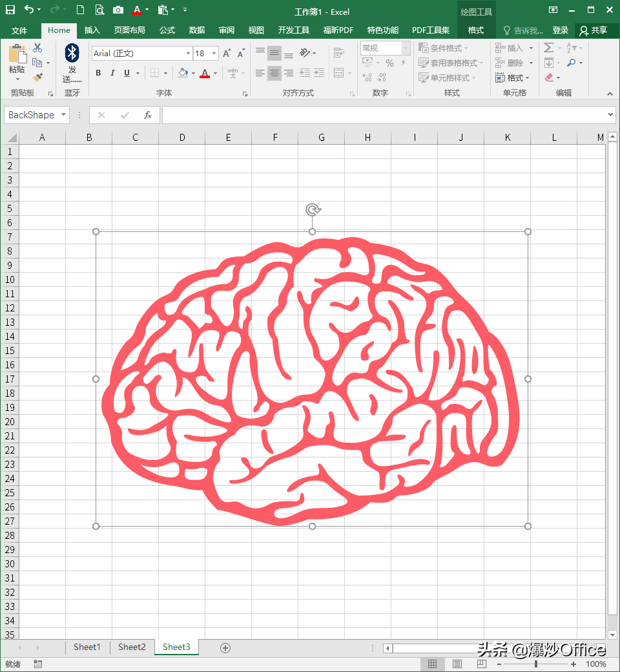Click the Orientation text angle icon
The image size is (620, 672).
tap(305, 53)
